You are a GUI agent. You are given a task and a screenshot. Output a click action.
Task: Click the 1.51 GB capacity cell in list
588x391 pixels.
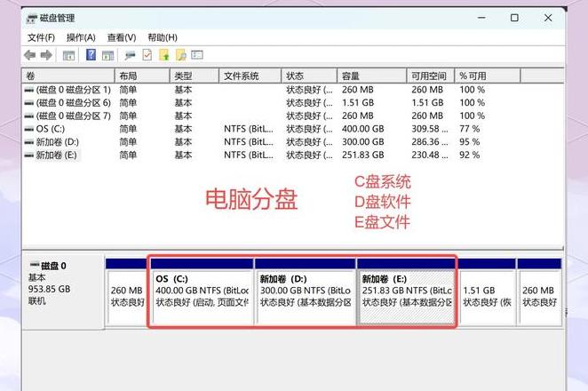coord(358,103)
